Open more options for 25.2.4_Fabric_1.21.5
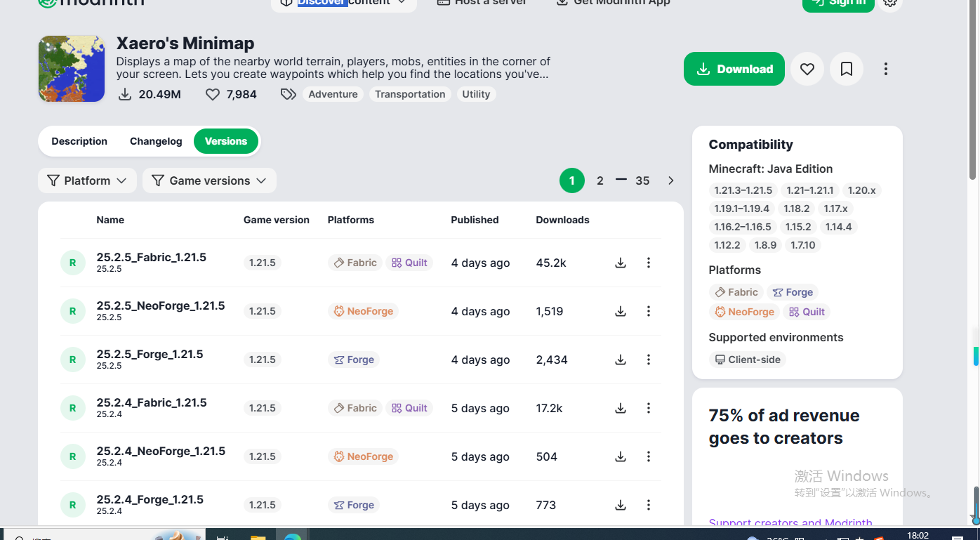Screen dimensions: 980x540 point(649,408)
